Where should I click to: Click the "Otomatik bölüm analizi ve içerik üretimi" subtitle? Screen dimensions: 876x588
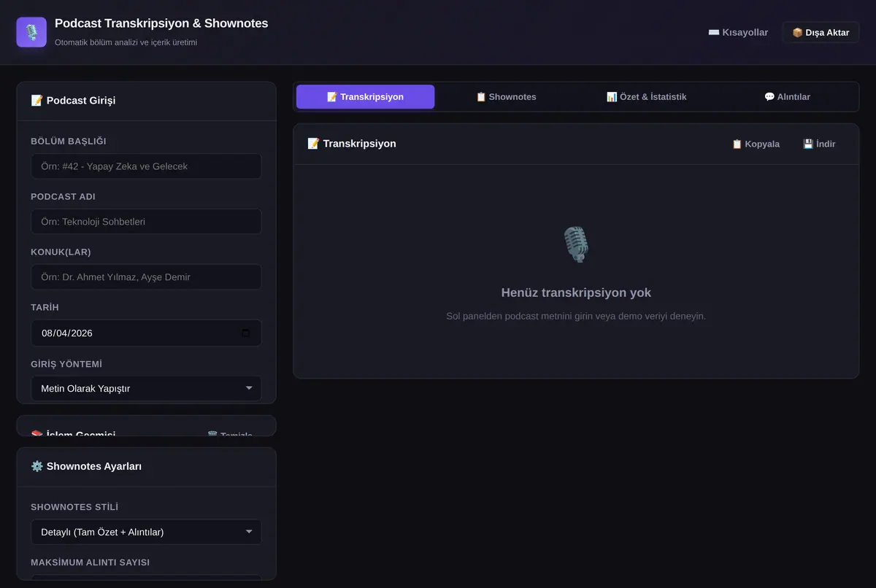(126, 42)
